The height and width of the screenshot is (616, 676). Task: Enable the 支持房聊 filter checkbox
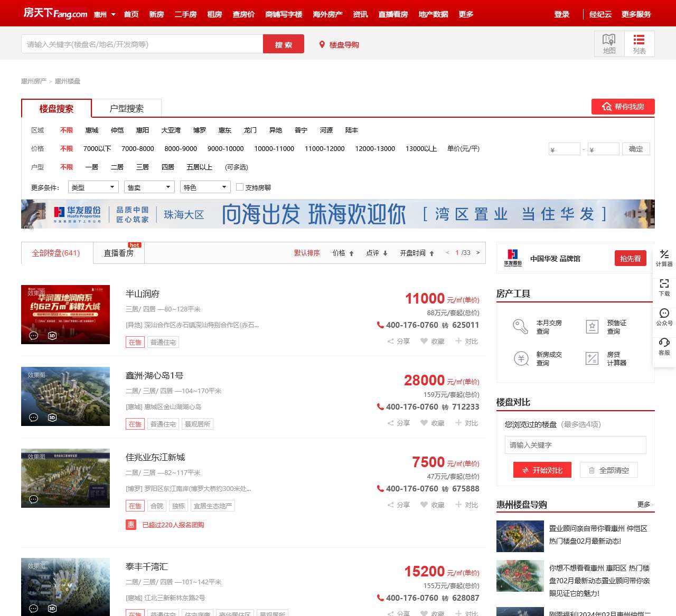[240, 186]
